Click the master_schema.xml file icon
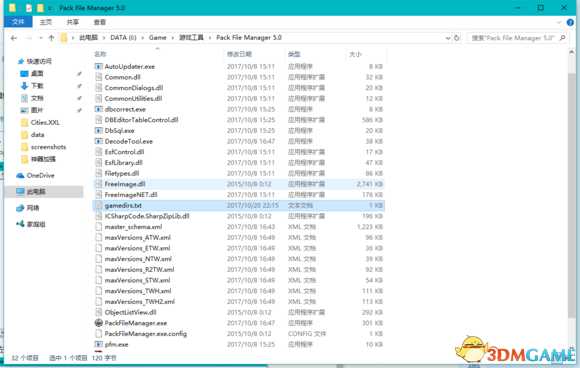This screenshot has height=368, width=580. (98, 227)
